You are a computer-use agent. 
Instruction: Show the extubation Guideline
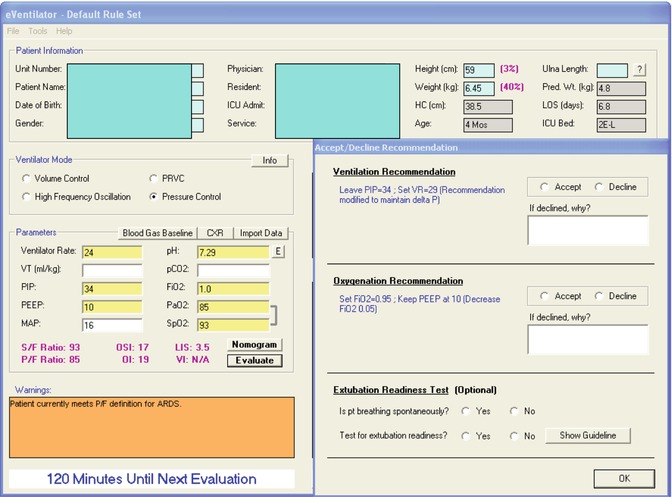(588, 436)
